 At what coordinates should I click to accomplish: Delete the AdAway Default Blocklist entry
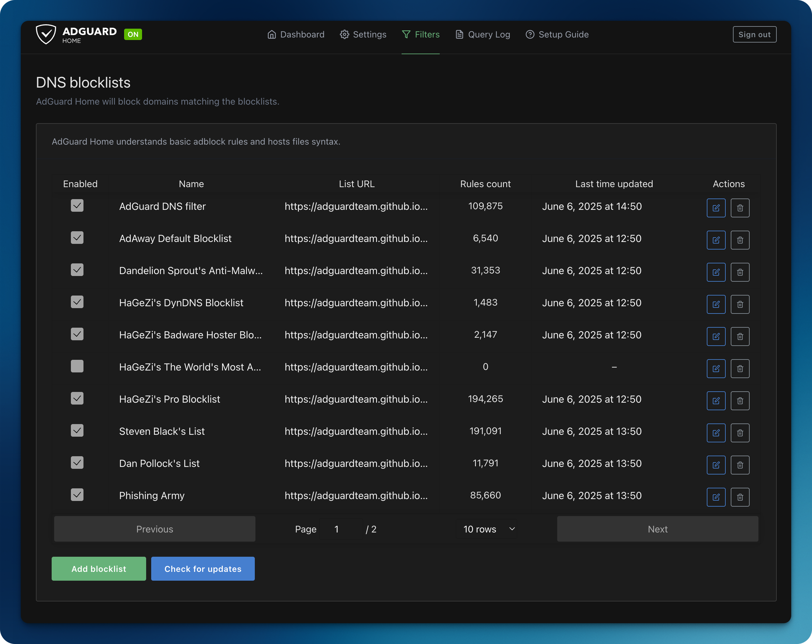point(740,240)
